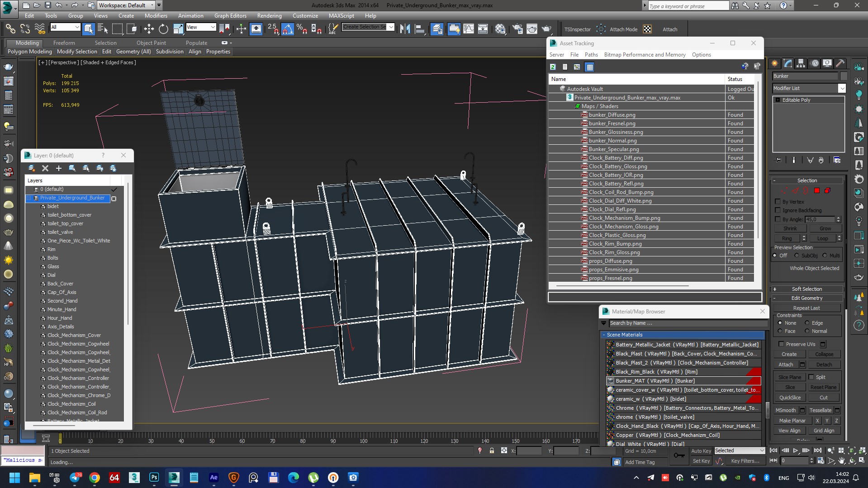Choose the Select and Scale tool
868x488 pixels.
[178, 29]
